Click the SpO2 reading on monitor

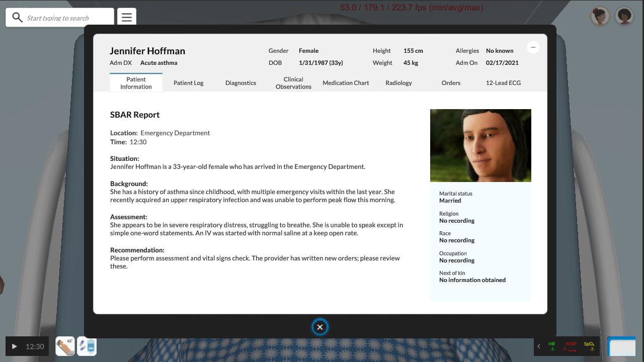[589, 346]
